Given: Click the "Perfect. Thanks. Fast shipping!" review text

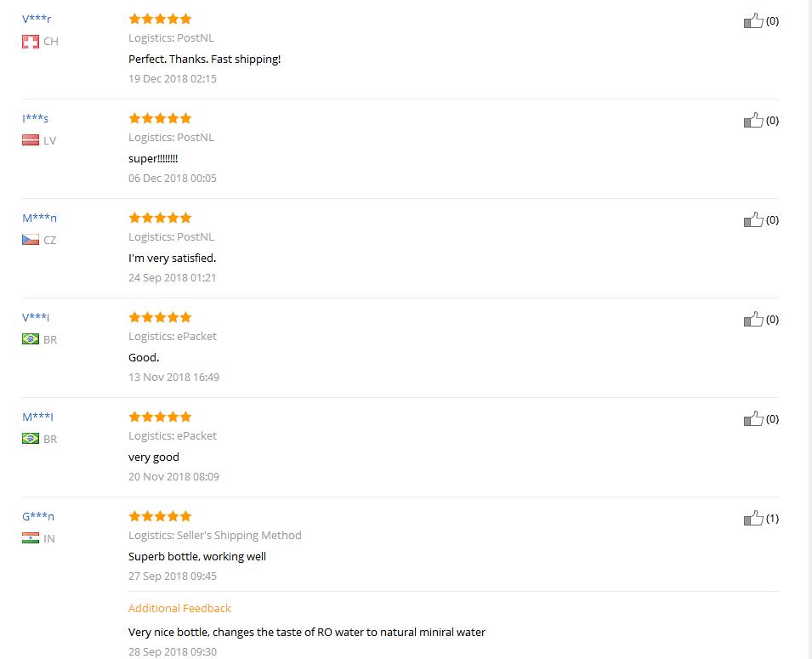Looking at the screenshot, I should 205,59.
